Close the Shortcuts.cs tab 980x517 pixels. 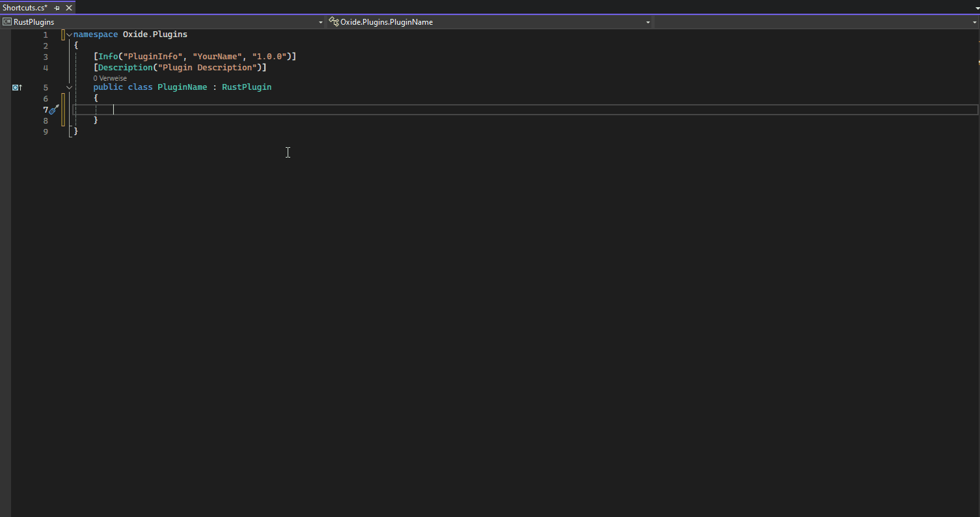[67, 8]
